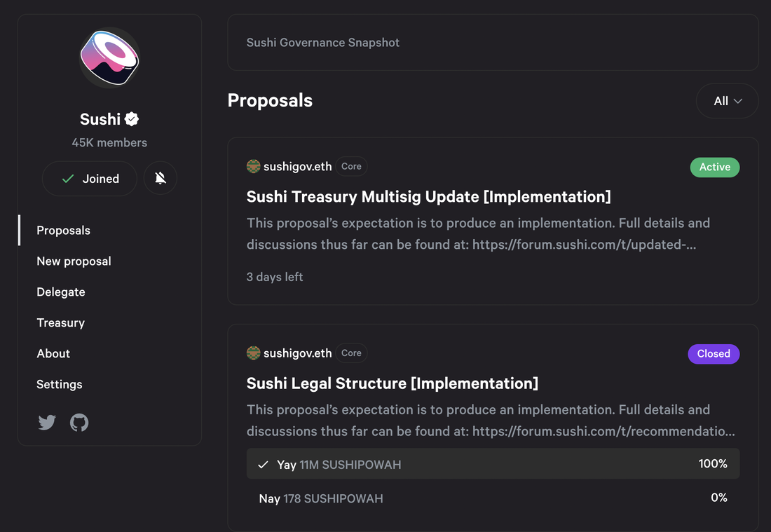Select Delegate in sidebar menu
Image resolution: width=771 pixels, height=532 pixels.
61,292
